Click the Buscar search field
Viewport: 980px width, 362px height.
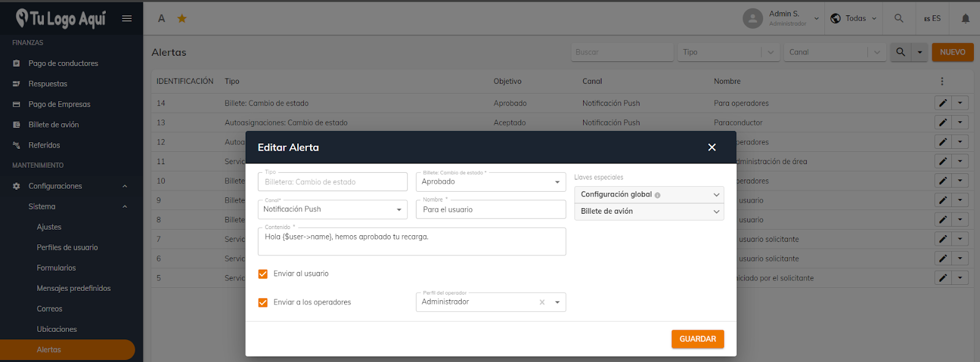pyautogui.click(x=622, y=52)
